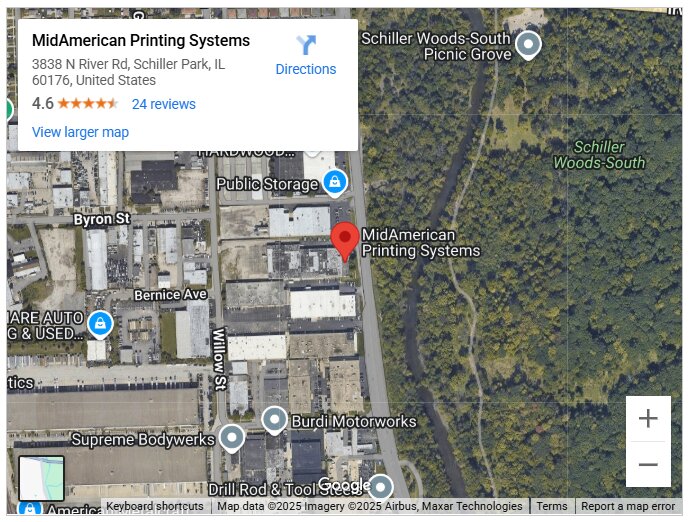Click the Schiller Woods-South Picnic Grove marker
The width and height of the screenshot is (693, 522).
pyautogui.click(x=529, y=46)
